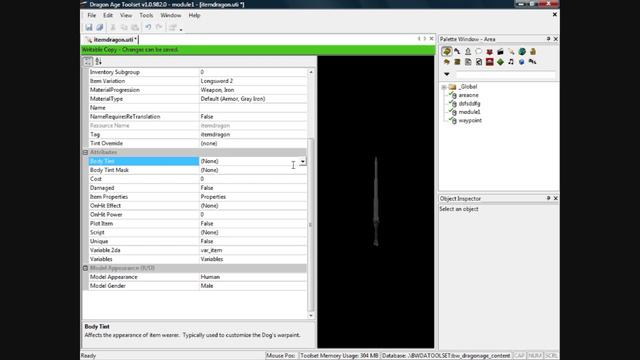640x360 pixels.
Task: Click the Undo arrow icon
Action: [148, 27]
